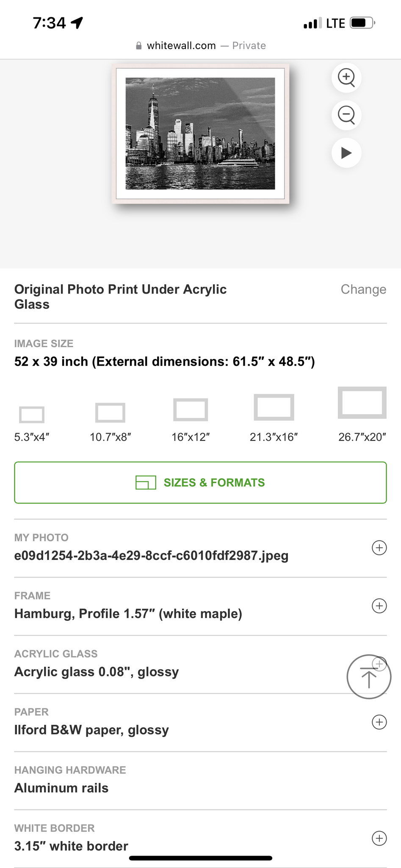
Task: Choose the 16"x12" image size
Action: pos(191,410)
